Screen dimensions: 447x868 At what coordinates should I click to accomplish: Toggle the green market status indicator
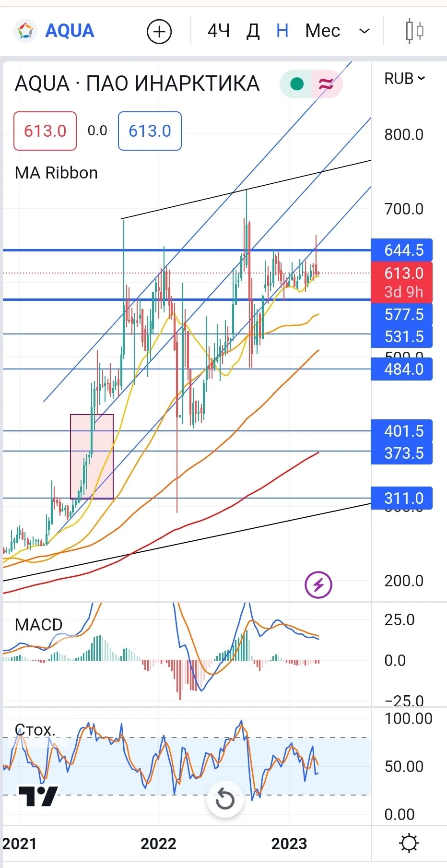[297, 84]
